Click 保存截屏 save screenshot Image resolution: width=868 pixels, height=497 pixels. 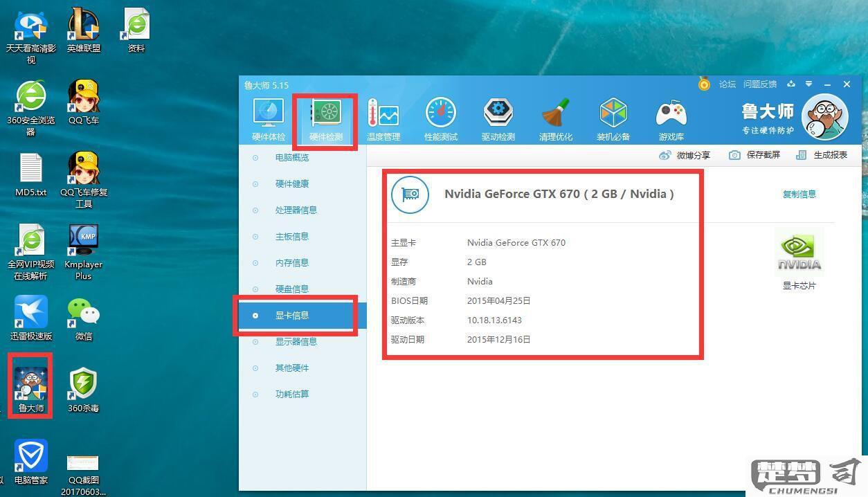pos(754,155)
